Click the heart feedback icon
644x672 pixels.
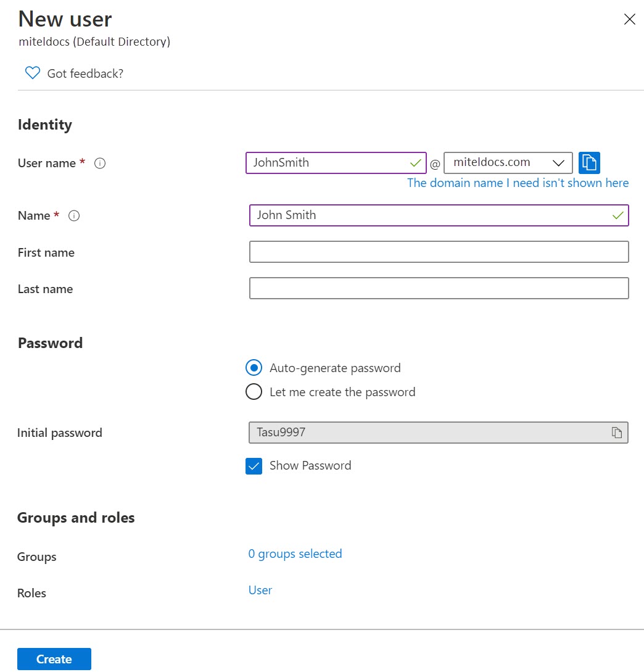tap(33, 73)
